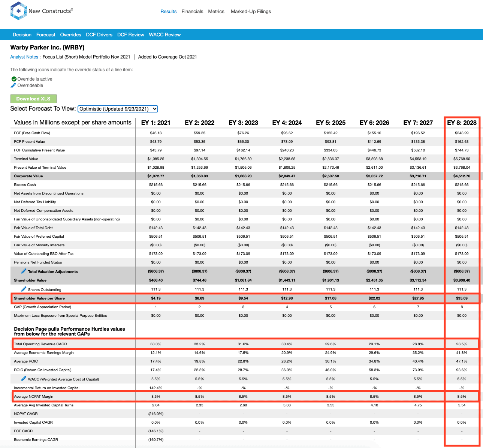The image size is (483, 448).
Task: Click the override pencil icon next to WACC
Action: [x=24, y=379]
